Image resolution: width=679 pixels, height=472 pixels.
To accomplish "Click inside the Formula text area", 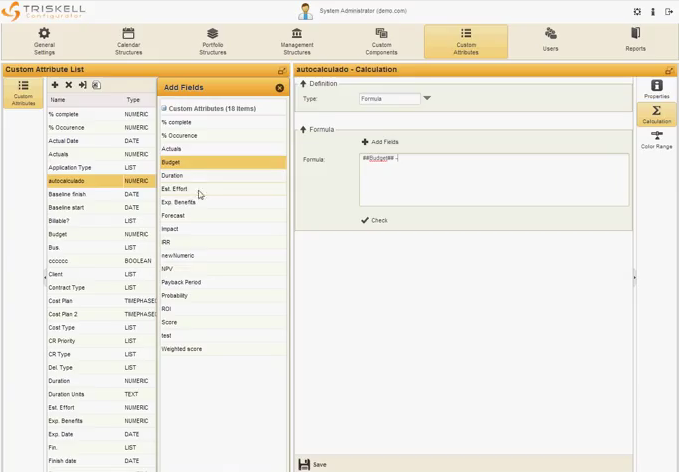I will [x=494, y=180].
